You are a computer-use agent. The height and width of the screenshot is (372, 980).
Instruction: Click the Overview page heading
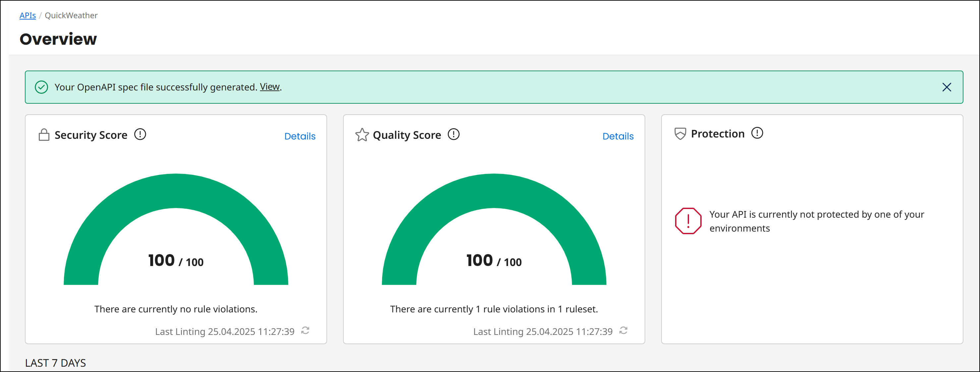(x=58, y=38)
